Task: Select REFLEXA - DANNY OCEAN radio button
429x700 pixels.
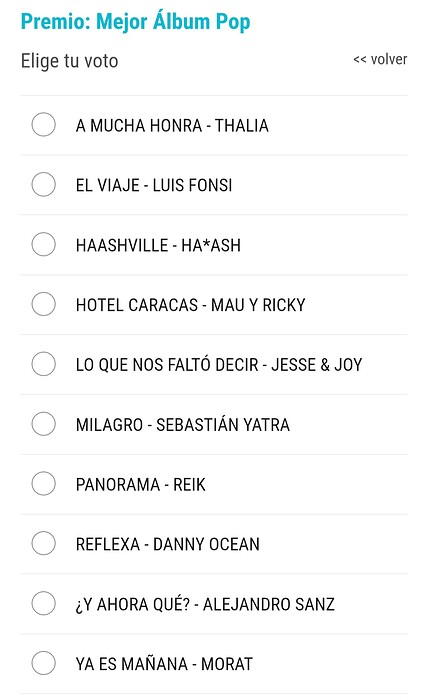Action: [43, 543]
